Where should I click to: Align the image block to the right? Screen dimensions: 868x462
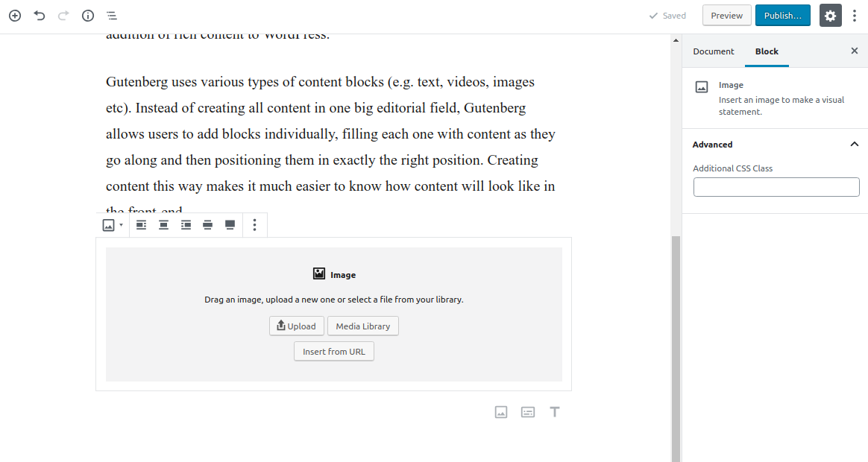click(x=186, y=224)
